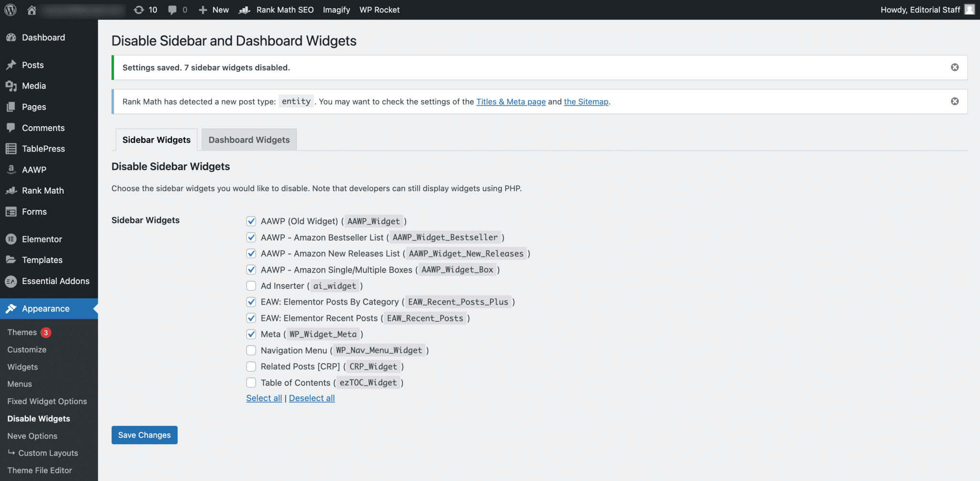Click the WordPress logo in the admin bar
The image size is (980, 481).
[10, 10]
